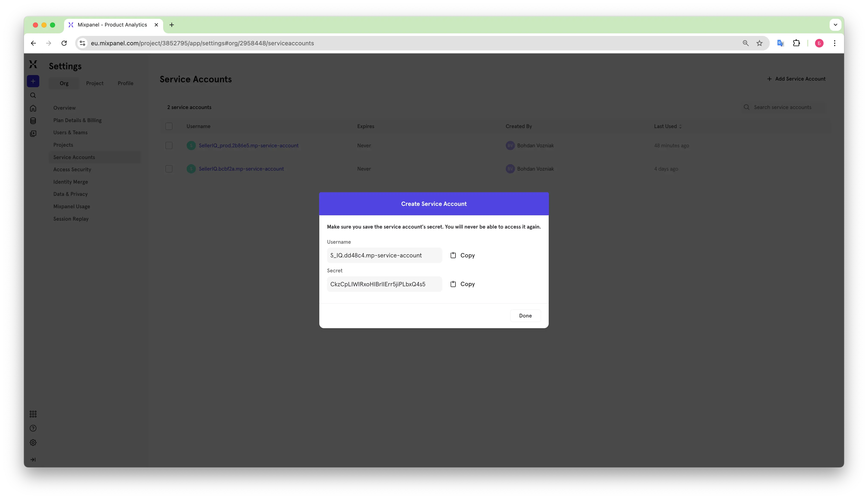Open the Chrome profile avatar
The width and height of the screenshot is (868, 499).
coord(819,43)
